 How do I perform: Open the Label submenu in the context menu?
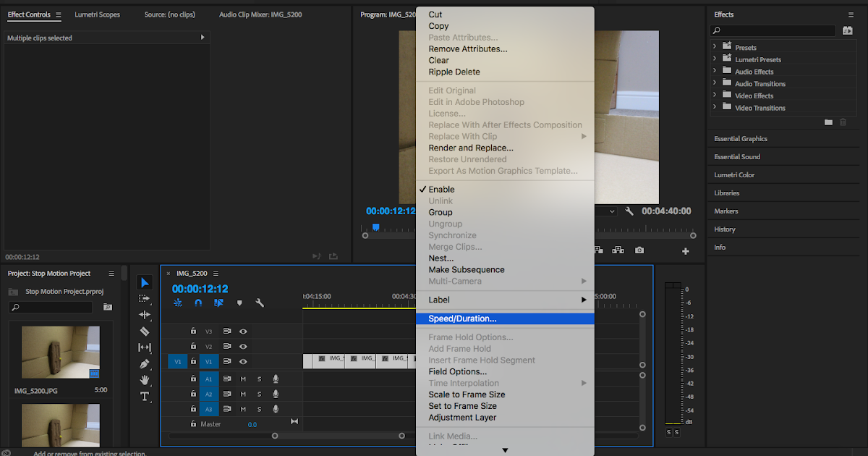click(439, 300)
